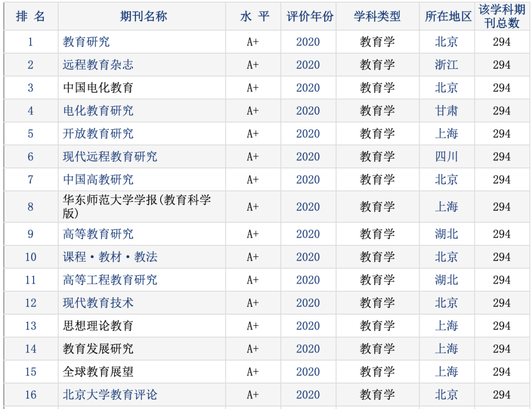Select the 教育发展研究 journal name
Viewport: 532px width, 409px height.
(98, 348)
